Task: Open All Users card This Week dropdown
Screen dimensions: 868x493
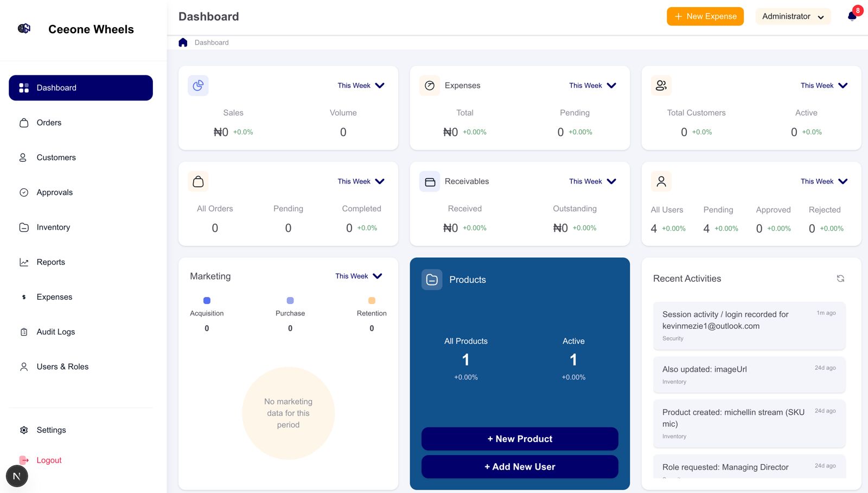Action: 824,181
